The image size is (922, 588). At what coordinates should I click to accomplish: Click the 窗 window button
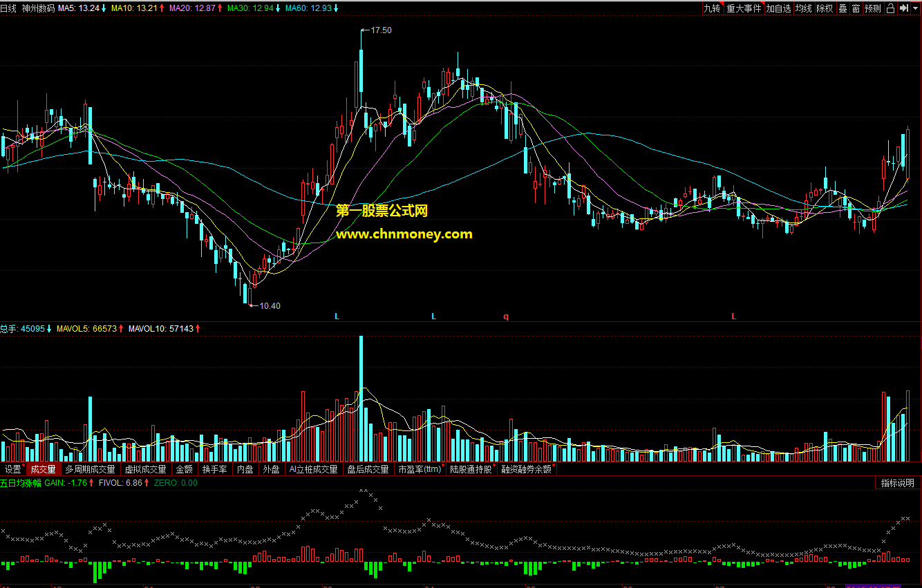[x=856, y=8]
